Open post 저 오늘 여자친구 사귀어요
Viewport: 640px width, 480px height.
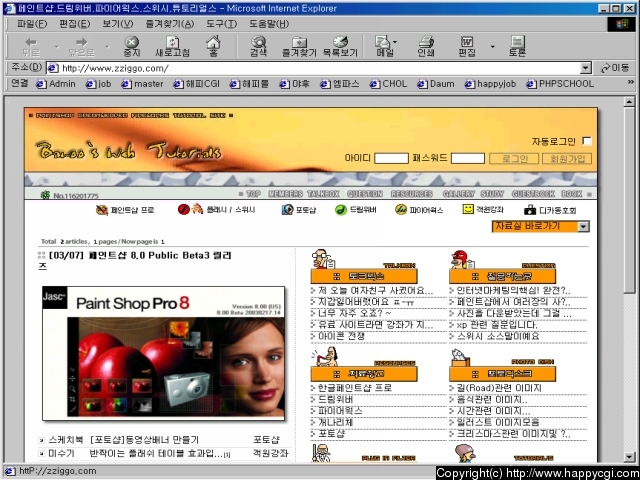pos(375,291)
